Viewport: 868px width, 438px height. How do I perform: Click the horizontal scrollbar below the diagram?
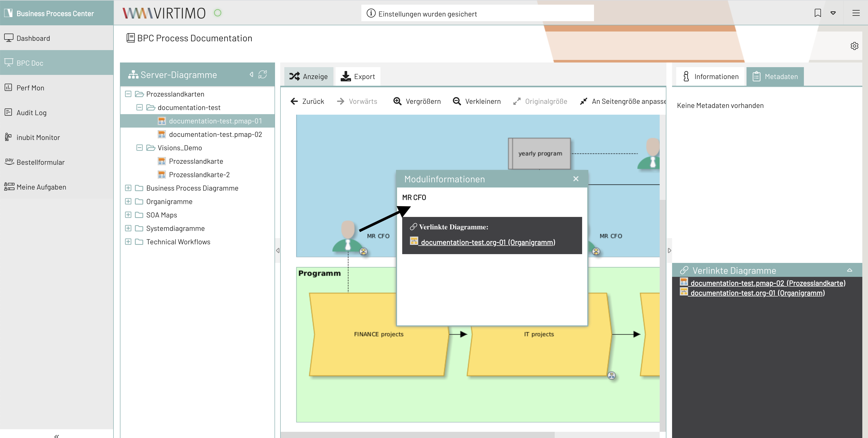point(418,435)
